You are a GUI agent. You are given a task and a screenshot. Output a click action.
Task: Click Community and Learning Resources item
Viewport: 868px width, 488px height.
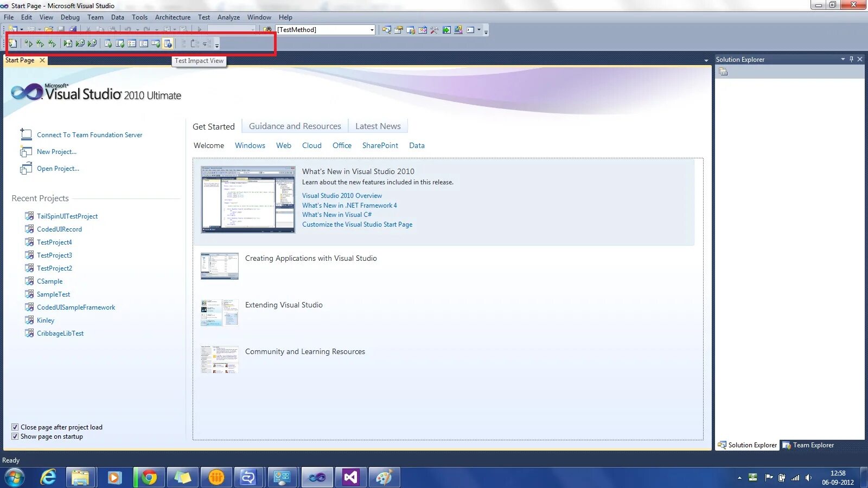[305, 352]
